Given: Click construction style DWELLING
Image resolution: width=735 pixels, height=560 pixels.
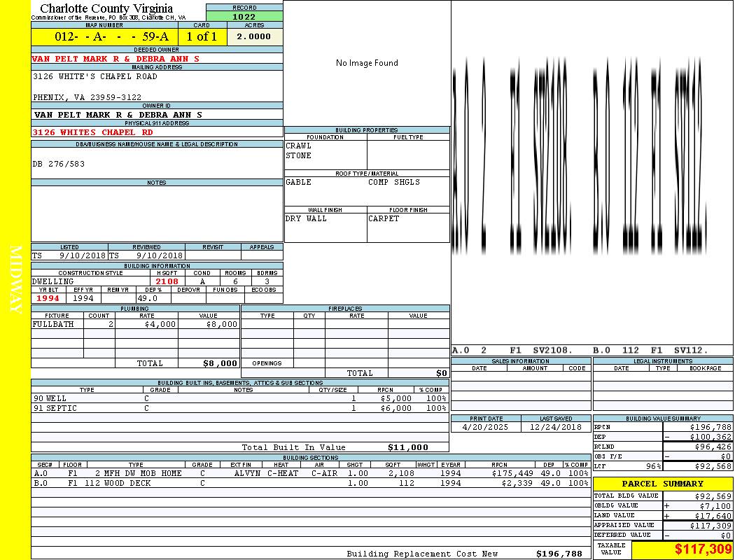Looking at the screenshot, I should pos(53,281).
